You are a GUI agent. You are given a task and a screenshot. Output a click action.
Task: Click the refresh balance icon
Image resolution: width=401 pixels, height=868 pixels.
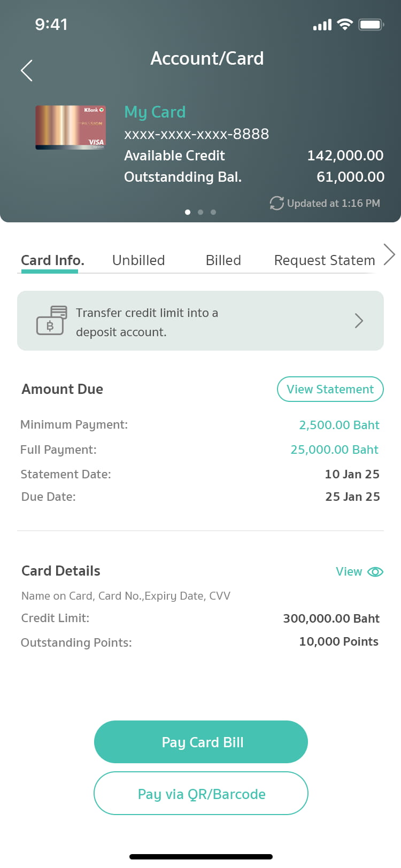[x=276, y=203]
